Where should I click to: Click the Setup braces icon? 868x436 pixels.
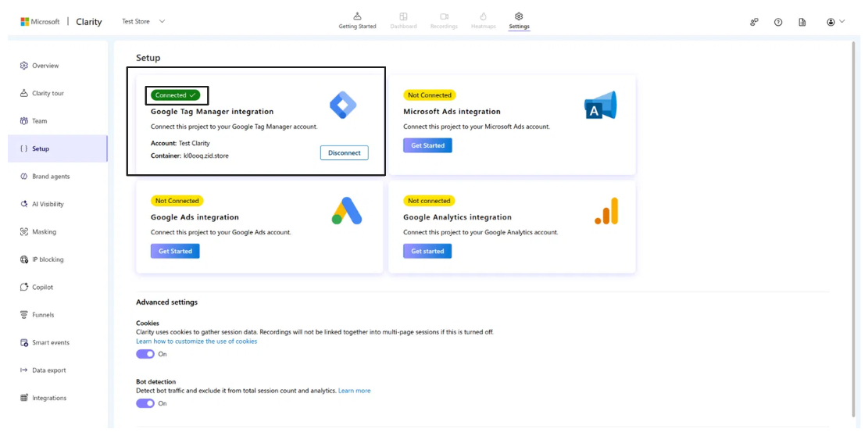(23, 148)
